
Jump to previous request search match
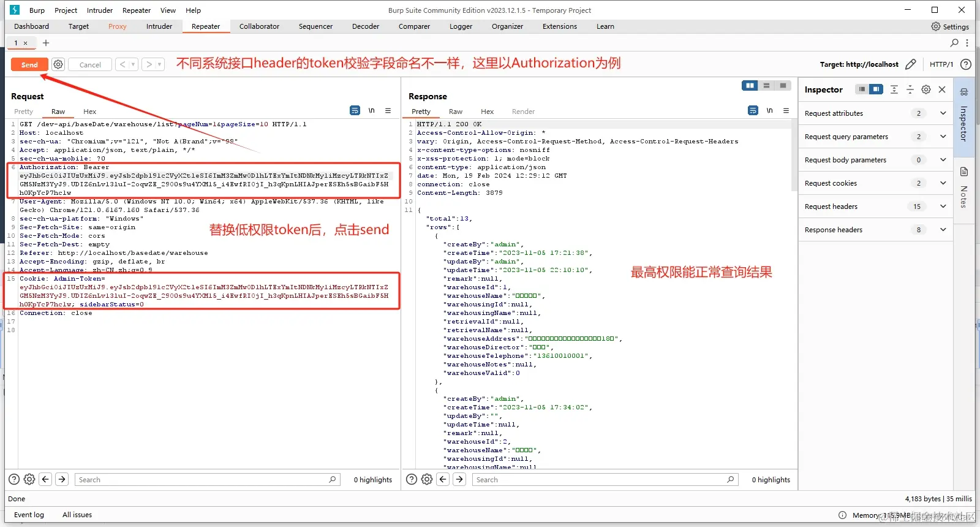[45, 479]
